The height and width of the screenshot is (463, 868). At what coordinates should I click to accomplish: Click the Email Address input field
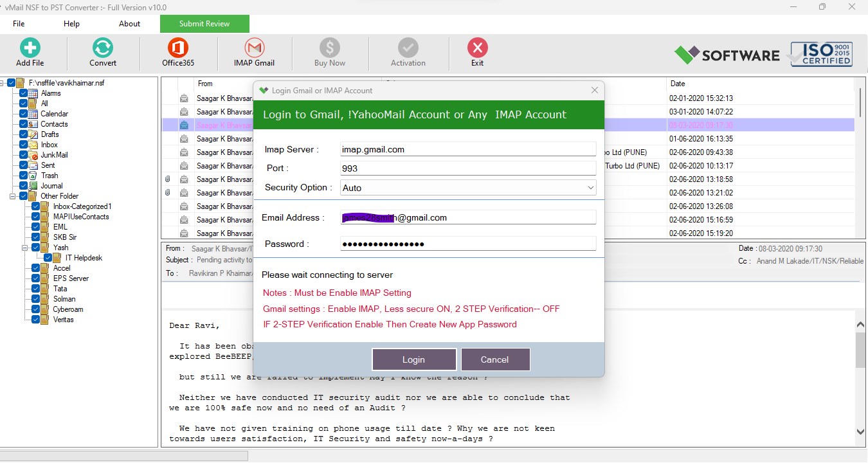[468, 217]
